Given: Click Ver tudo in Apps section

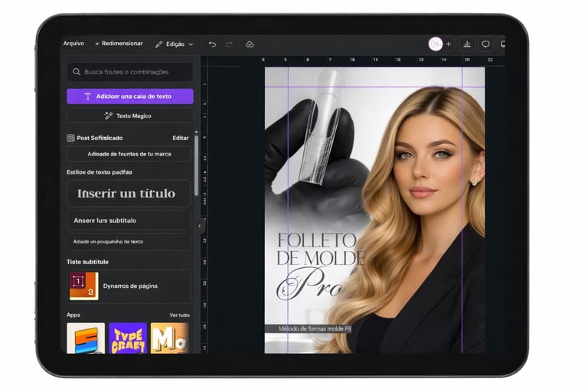Looking at the screenshot, I should click(x=179, y=315).
